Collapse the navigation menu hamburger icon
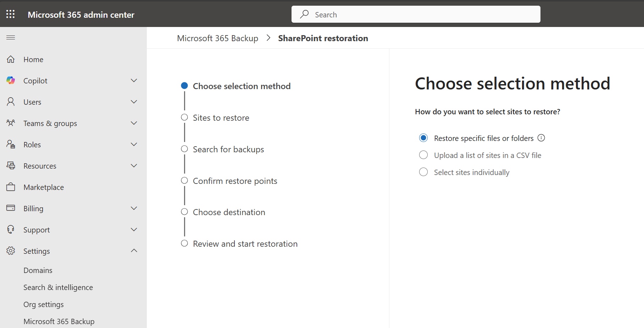Screen dimensions: 644x328 11,38
